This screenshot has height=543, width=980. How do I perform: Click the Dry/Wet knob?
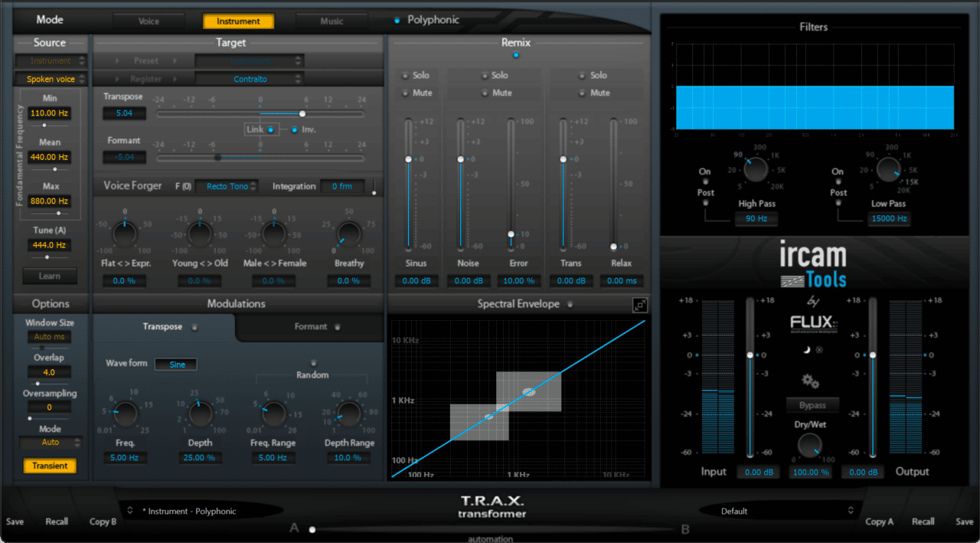click(811, 445)
